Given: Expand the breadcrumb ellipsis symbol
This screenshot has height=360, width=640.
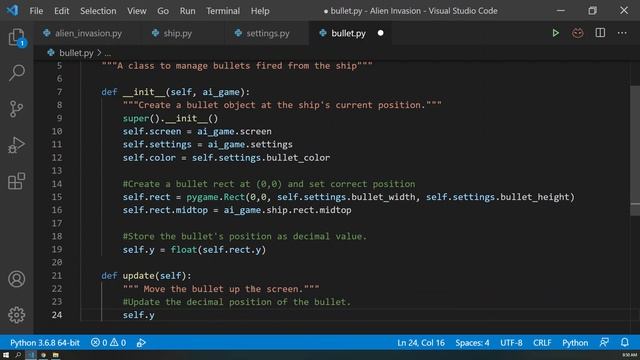Looking at the screenshot, I should [107, 53].
